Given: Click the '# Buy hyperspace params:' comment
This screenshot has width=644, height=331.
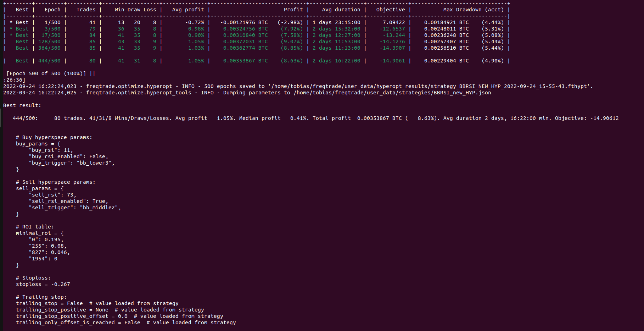Looking at the screenshot, I should 54,137.
